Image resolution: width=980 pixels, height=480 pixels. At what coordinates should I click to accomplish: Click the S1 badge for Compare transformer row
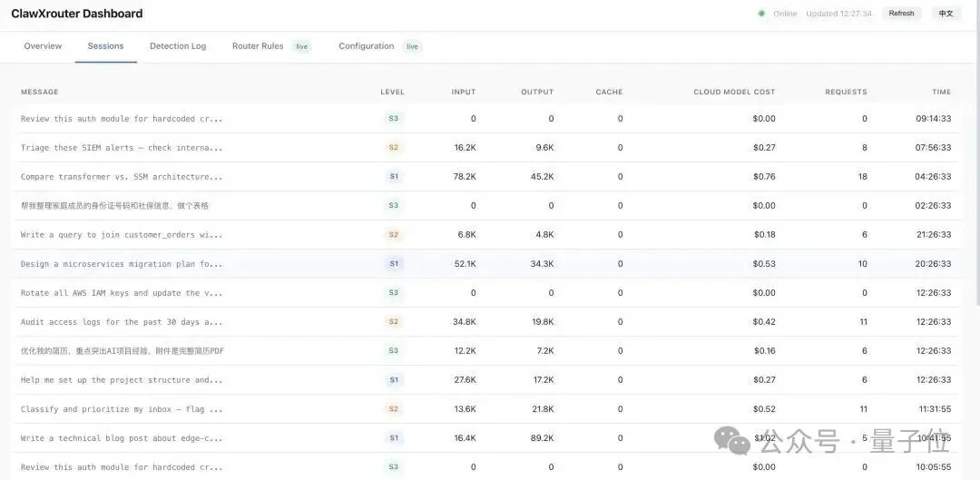point(393,176)
